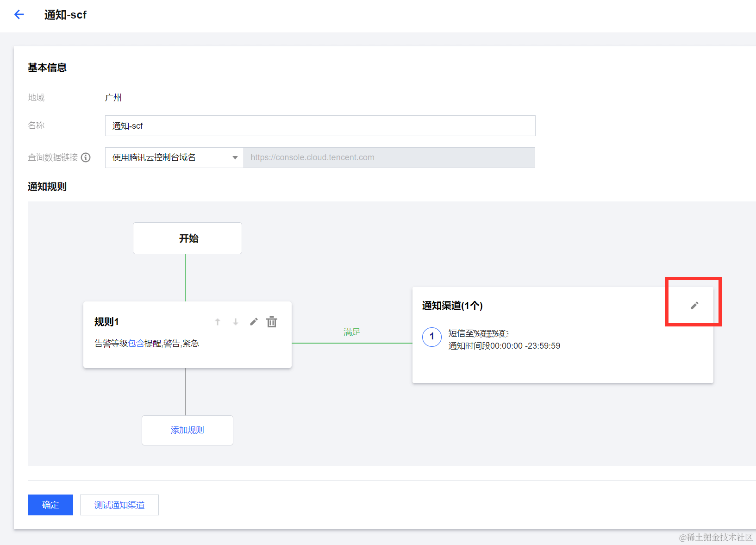Click the 包含 link in rule description
The image size is (756, 545).
pyautogui.click(x=137, y=343)
